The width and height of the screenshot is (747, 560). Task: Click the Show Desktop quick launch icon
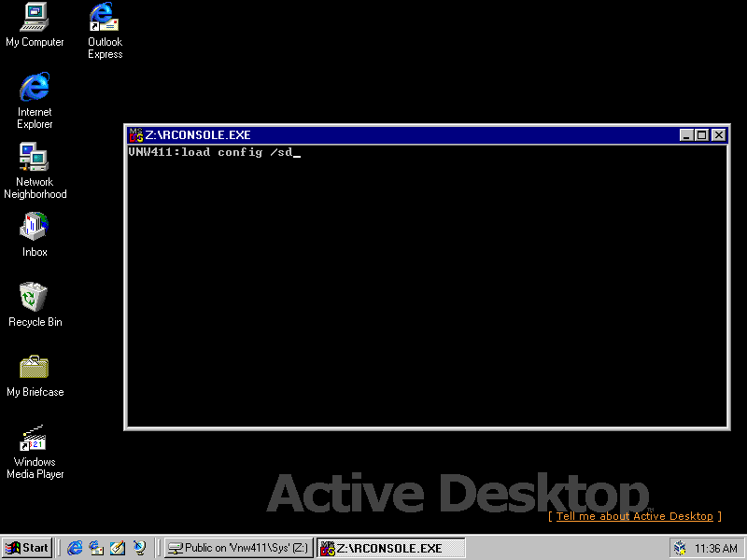point(118,548)
